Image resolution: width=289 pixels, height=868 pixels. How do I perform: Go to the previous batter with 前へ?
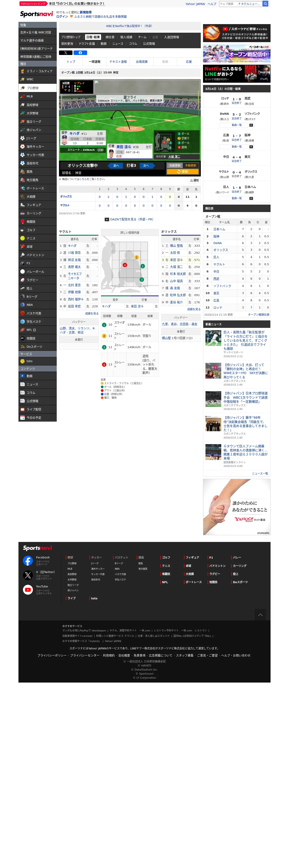point(116,165)
